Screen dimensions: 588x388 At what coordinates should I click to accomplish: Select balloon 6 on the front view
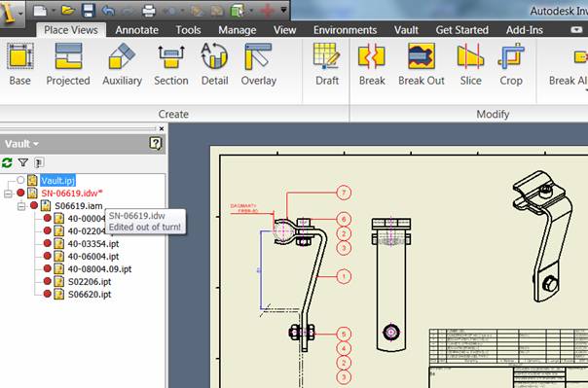(x=344, y=219)
